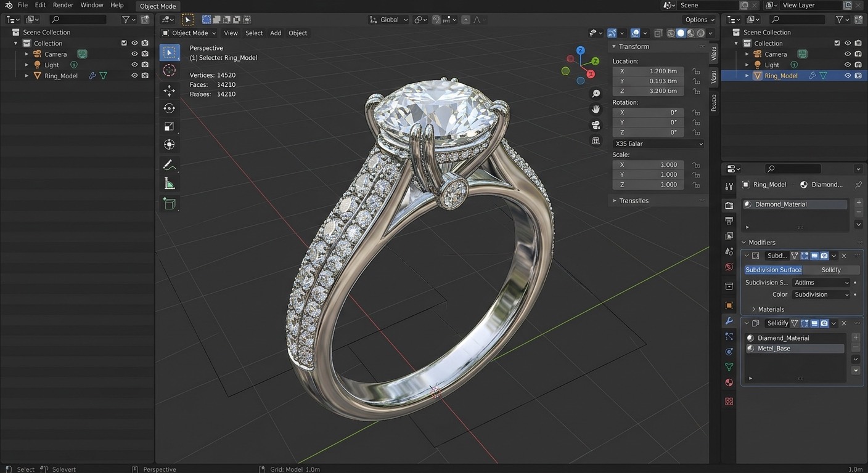Image resolution: width=868 pixels, height=473 pixels.
Task: Open the Material properties tab icon
Action: [729, 382]
